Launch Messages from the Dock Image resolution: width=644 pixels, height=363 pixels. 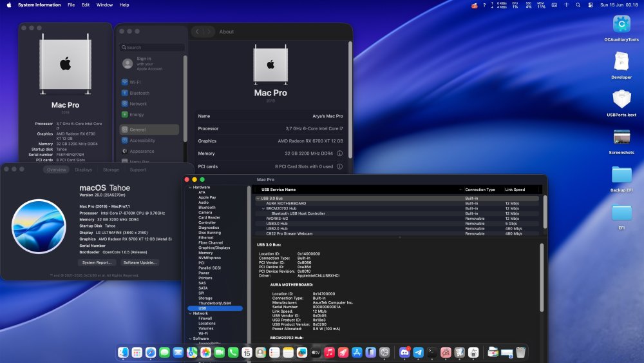point(164,352)
